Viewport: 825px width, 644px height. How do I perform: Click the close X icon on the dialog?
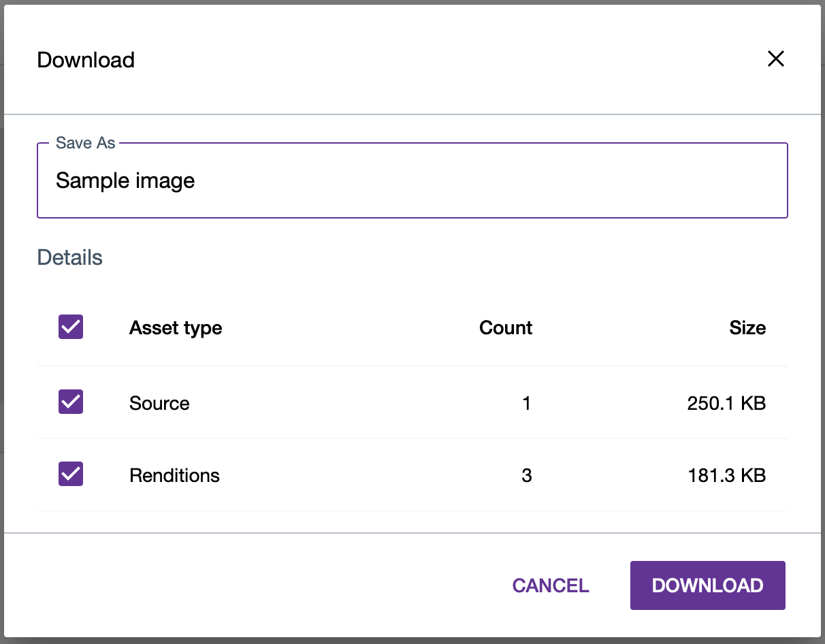click(x=776, y=59)
